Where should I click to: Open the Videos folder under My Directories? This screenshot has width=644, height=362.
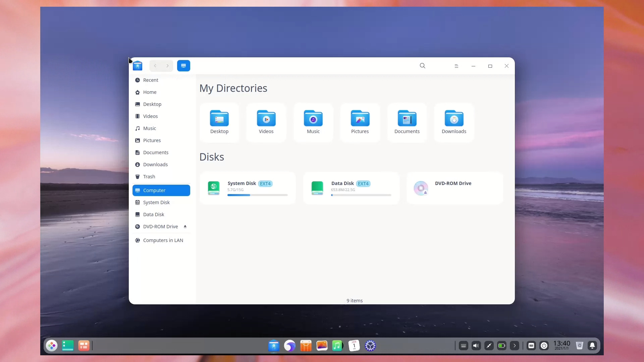point(266,122)
